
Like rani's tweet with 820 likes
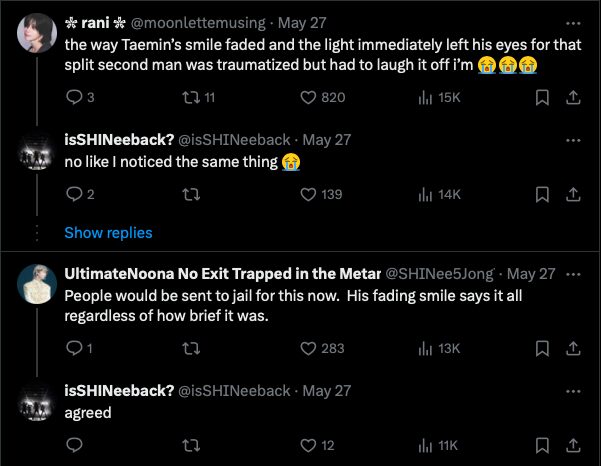click(x=310, y=97)
